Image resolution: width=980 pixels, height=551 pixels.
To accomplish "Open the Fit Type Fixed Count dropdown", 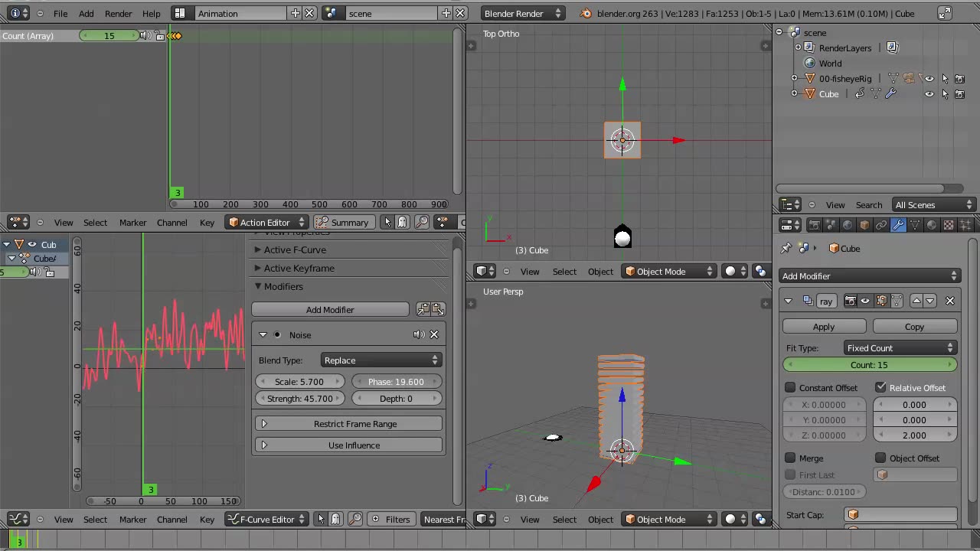I will [x=900, y=347].
